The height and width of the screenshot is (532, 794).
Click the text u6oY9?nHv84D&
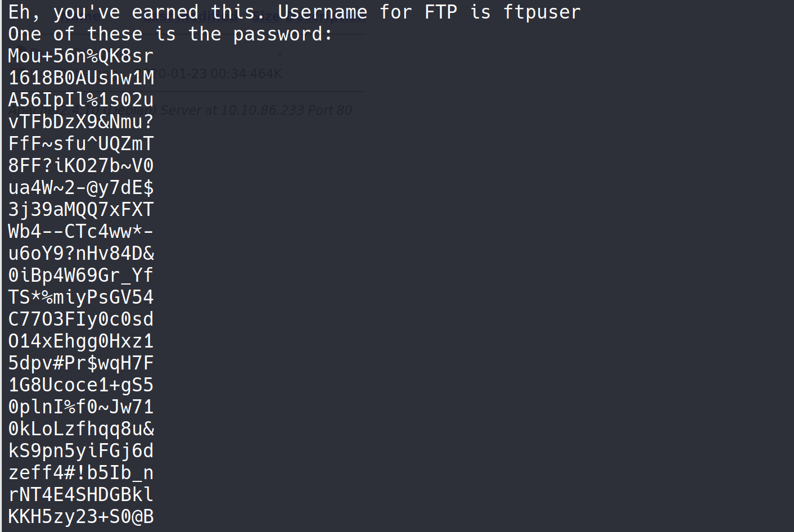(81, 254)
